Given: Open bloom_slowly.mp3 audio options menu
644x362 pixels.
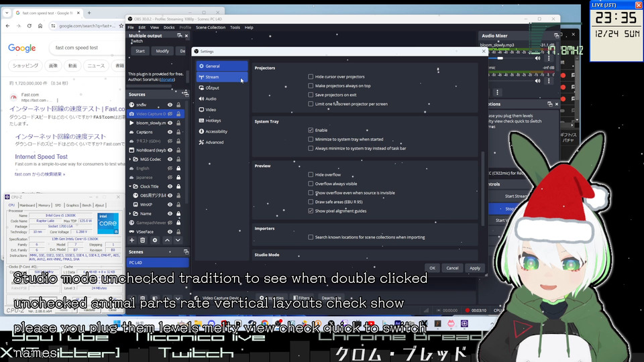Looking at the screenshot, I should 549,58.
